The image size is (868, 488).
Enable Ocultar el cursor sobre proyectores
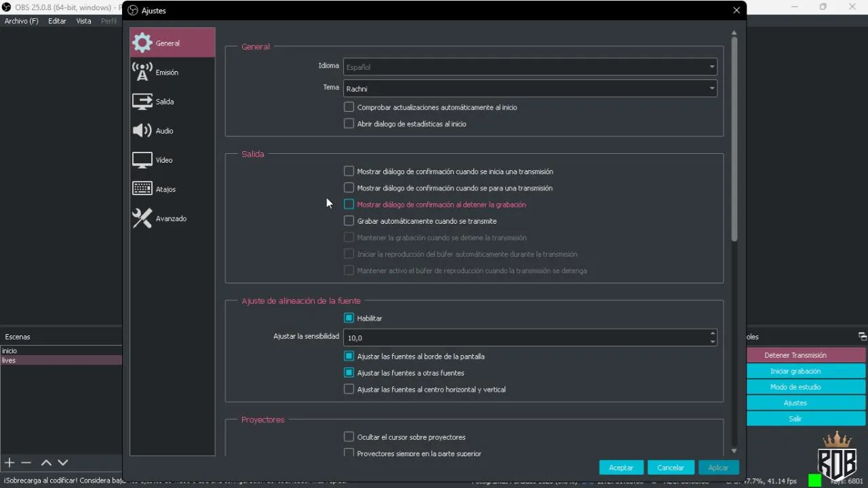349,437
